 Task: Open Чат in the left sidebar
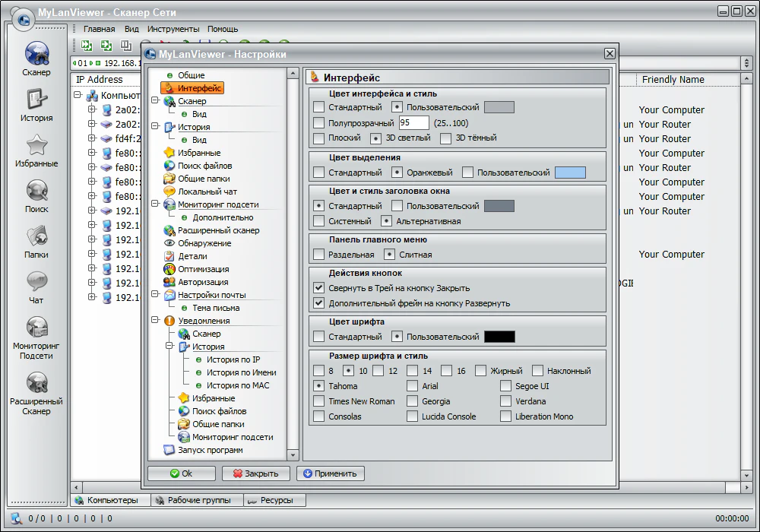(36, 283)
